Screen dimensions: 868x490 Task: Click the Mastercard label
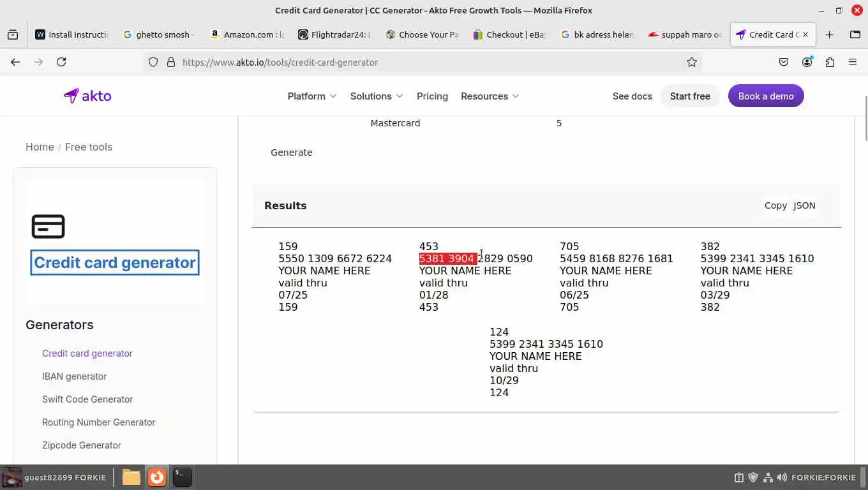pos(395,123)
